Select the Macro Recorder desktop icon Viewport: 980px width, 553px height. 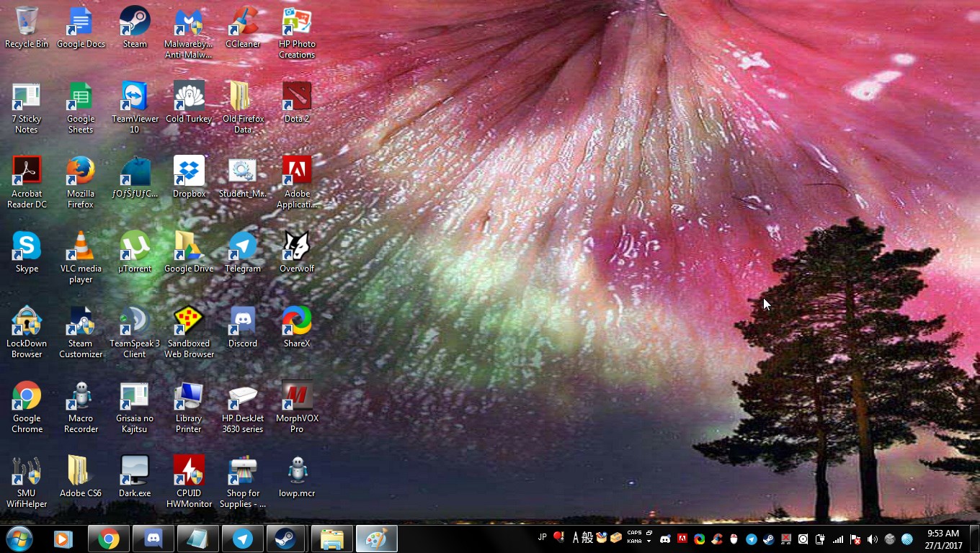click(81, 408)
